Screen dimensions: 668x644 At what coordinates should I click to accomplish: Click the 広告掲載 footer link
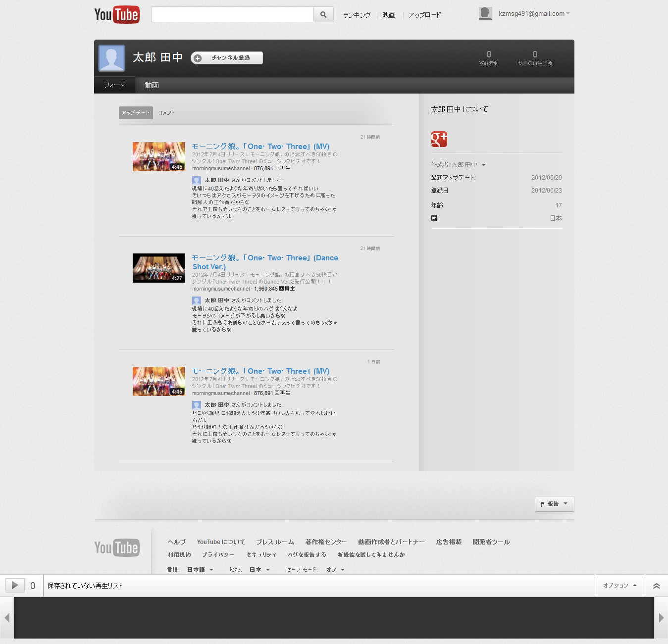point(449,542)
